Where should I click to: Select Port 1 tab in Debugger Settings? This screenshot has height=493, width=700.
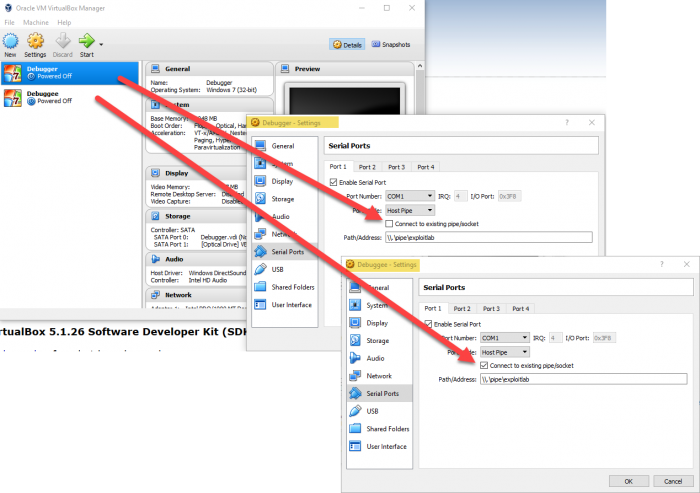[338, 167]
